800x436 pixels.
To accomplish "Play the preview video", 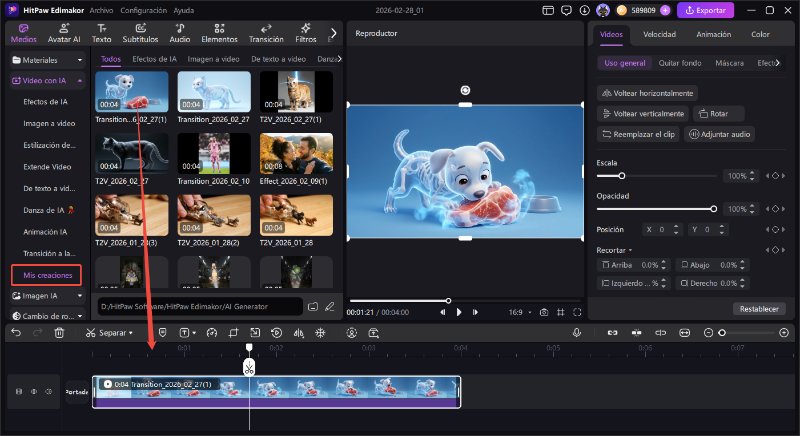I will click(x=459, y=312).
